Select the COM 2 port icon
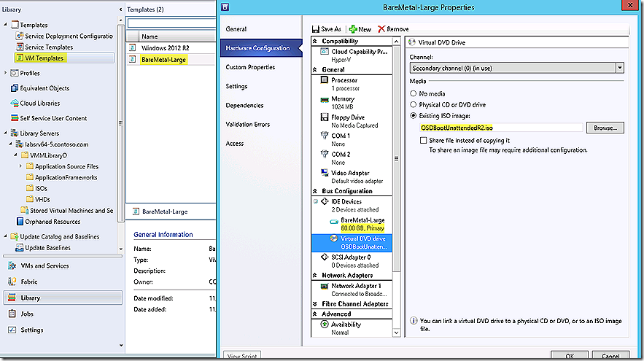 point(325,154)
